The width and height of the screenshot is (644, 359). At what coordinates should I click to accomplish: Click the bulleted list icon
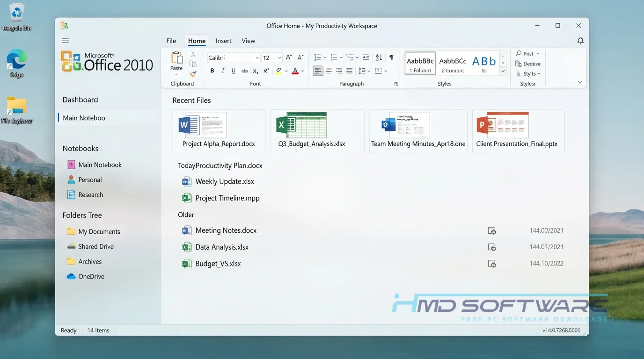pos(334,57)
